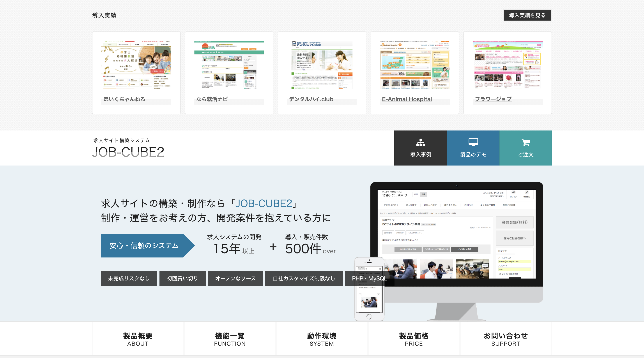Screen dimensions: 644x363
Task: Go to 製品価格 PRICE tab
Action: pos(414,339)
